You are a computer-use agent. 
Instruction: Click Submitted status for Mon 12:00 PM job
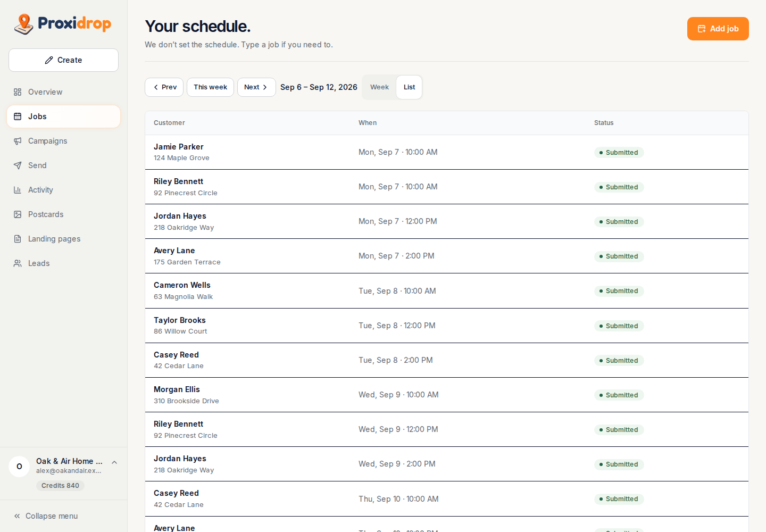(x=619, y=222)
